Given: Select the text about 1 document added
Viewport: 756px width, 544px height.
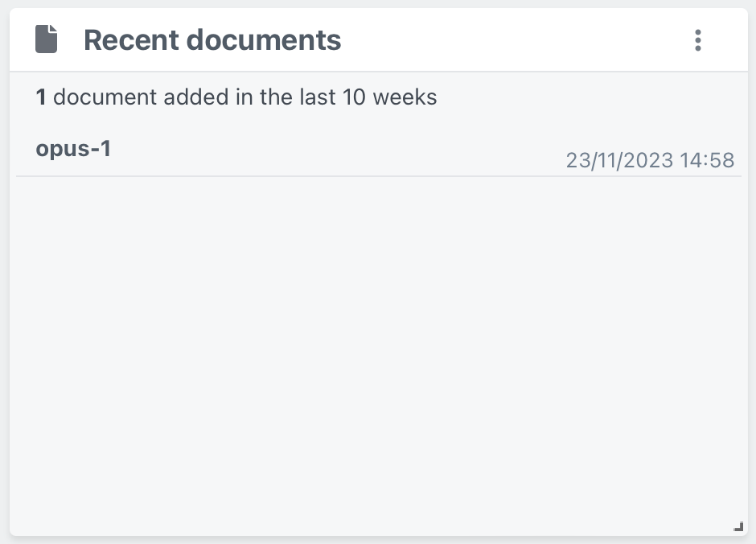Looking at the screenshot, I should tap(236, 97).
